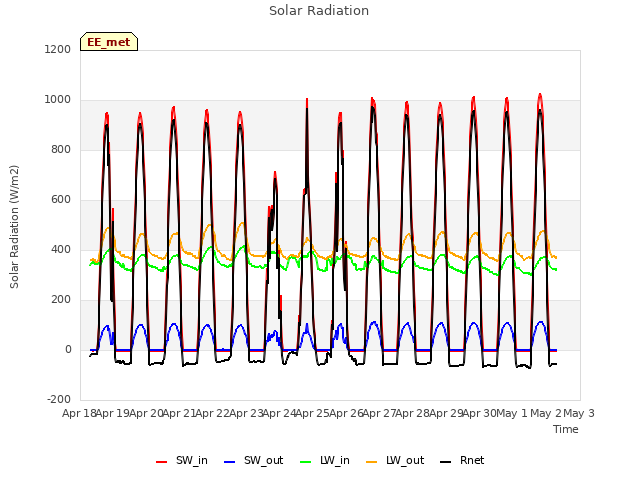Click the Apr 21 x-axis tick label
The height and width of the screenshot is (480, 640).
(x=180, y=413)
